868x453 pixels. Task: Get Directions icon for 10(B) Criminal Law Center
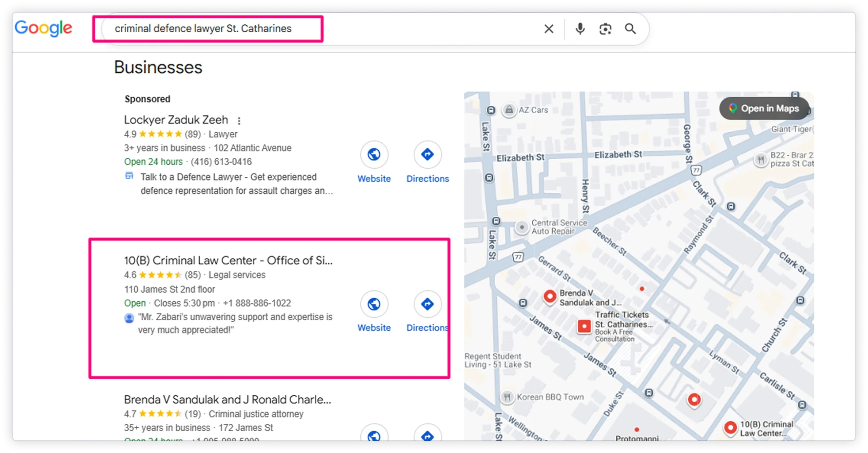[427, 304]
